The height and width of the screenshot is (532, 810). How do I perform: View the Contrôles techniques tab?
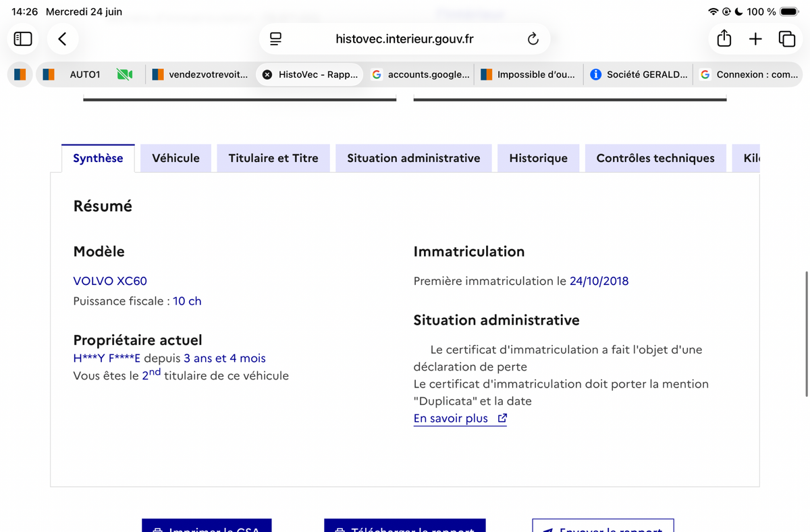click(x=655, y=158)
